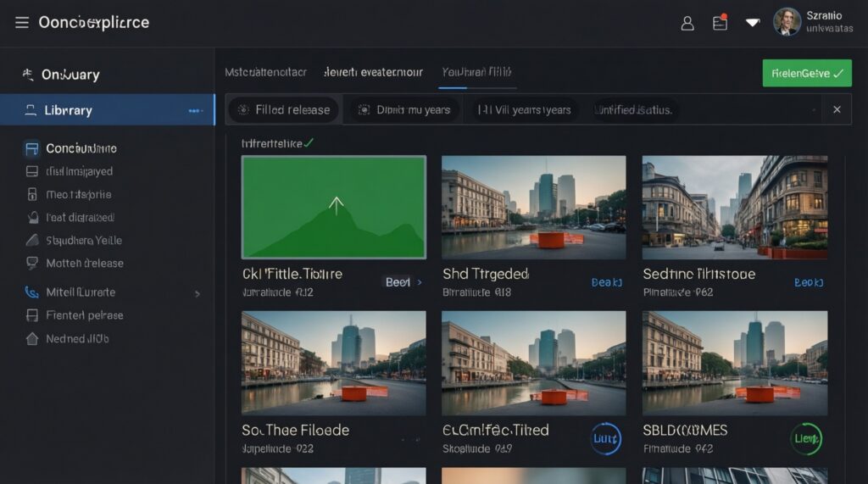Image resolution: width=868 pixels, height=484 pixels.
Task: Expand the 'Mitell fLurarte' chevron
Action: pos(198,294)
